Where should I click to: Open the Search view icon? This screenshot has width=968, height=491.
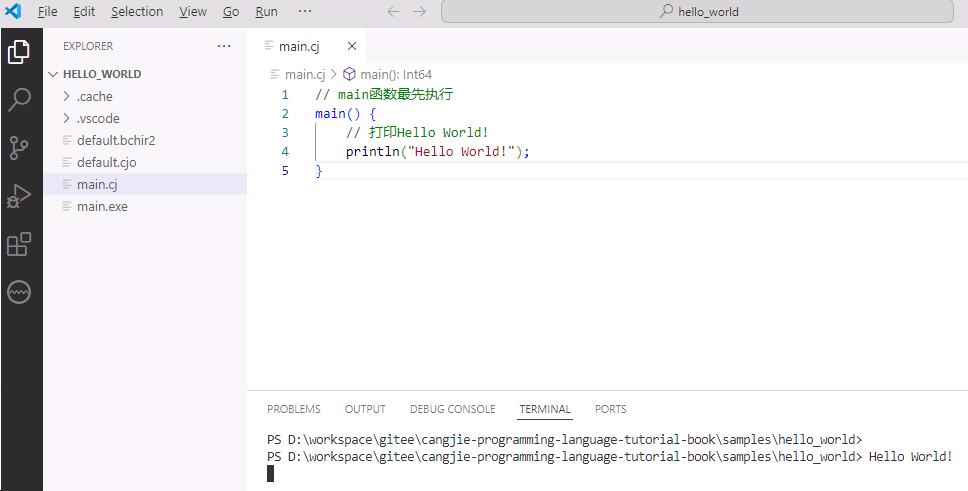click(x=19, y=100)
